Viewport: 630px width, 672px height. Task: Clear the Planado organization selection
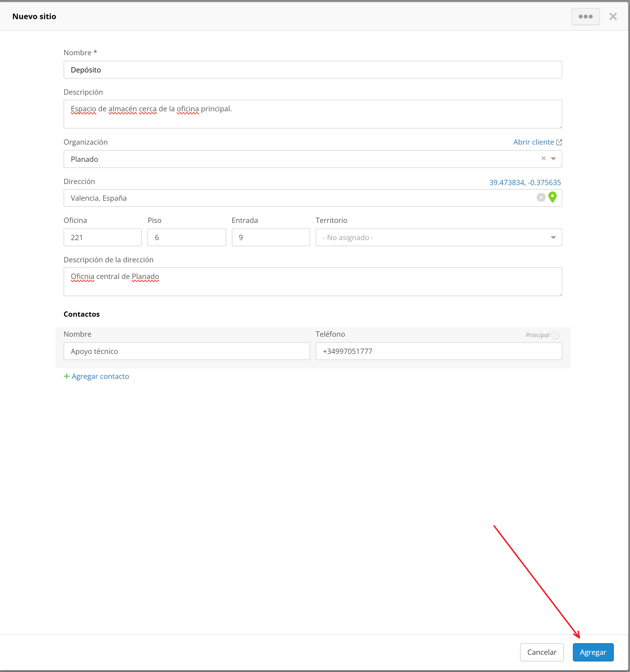click(x=543, y=158)
